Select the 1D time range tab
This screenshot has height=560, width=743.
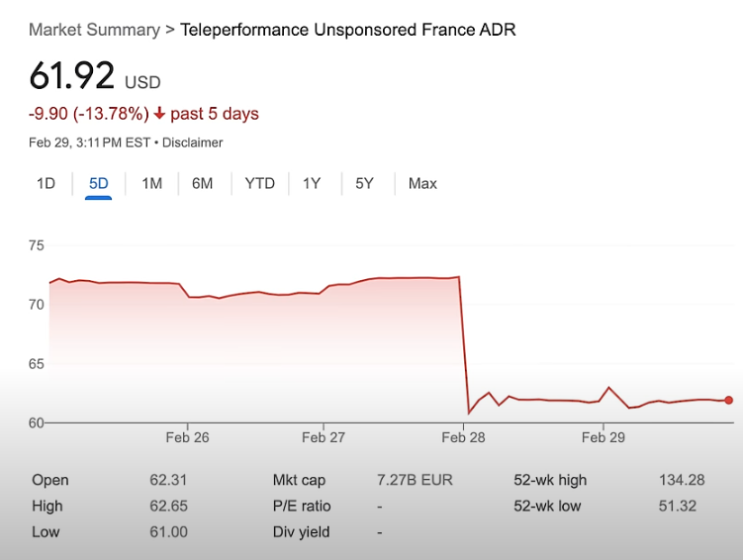tap(46, 184)
